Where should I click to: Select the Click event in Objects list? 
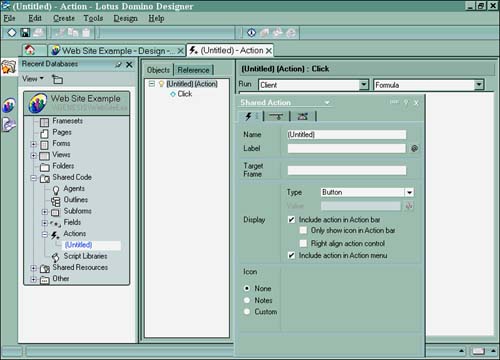point(185,94)
